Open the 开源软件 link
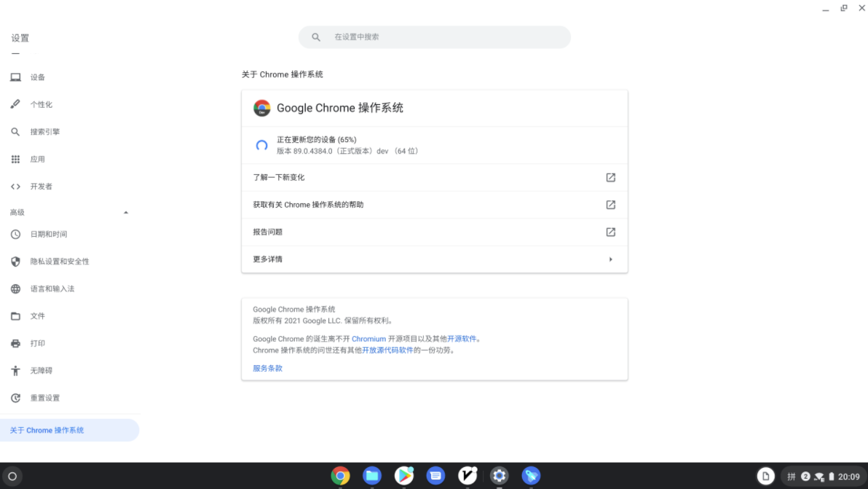Viewport: 868px width, 489px height. [462, 339]
